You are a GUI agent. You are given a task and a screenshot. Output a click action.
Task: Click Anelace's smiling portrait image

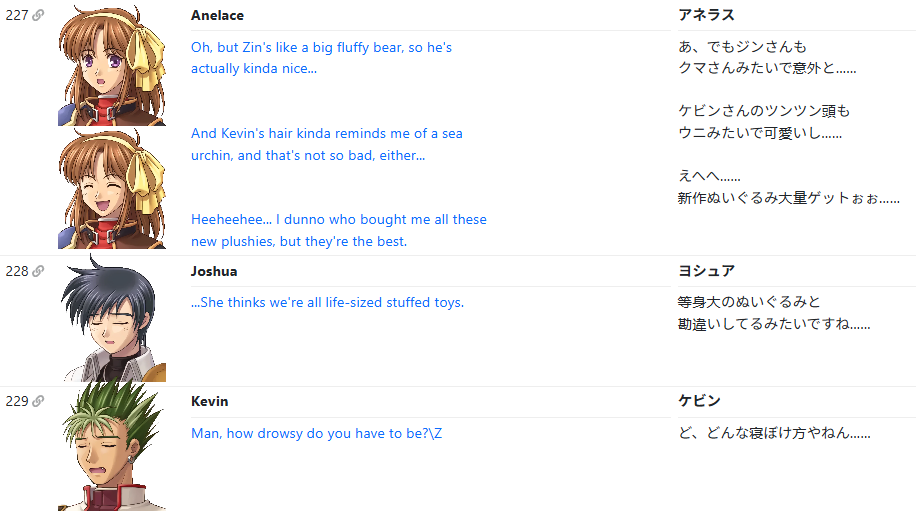tap(112, 188)
